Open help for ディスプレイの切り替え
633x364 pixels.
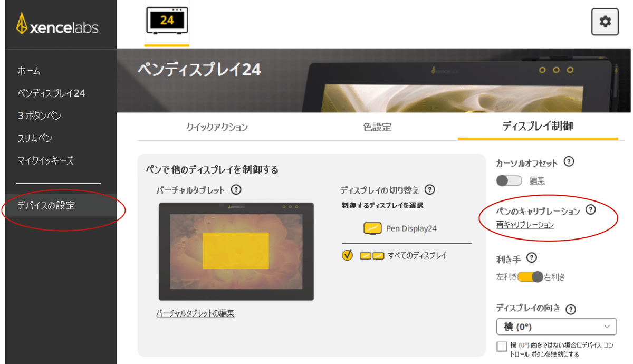(x=429, y=189)
